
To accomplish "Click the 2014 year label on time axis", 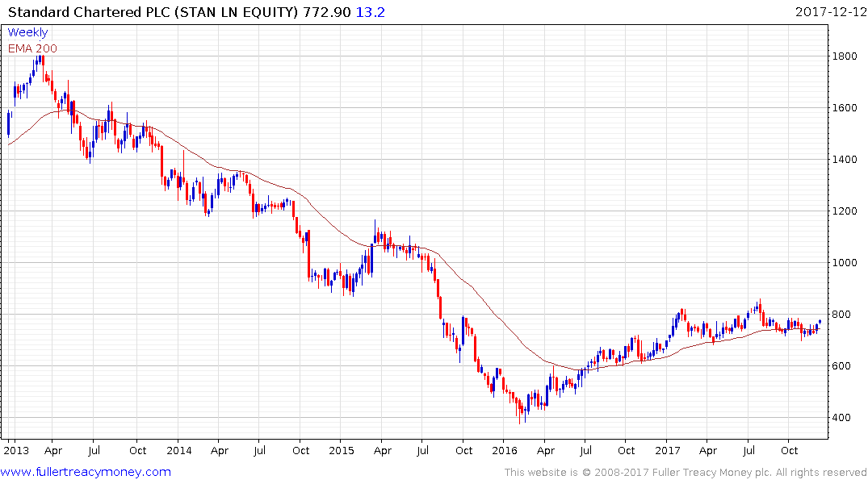I will click(178, 451).
